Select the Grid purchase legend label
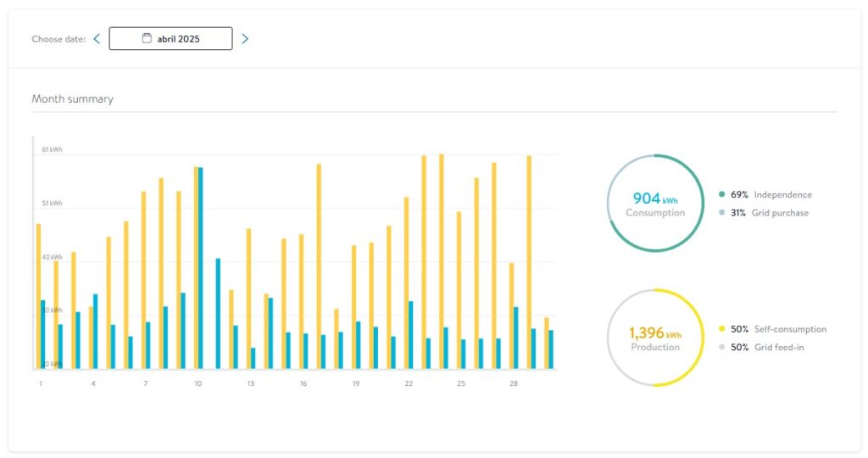This screenshot has width=868, height=458. pos(780,213)
